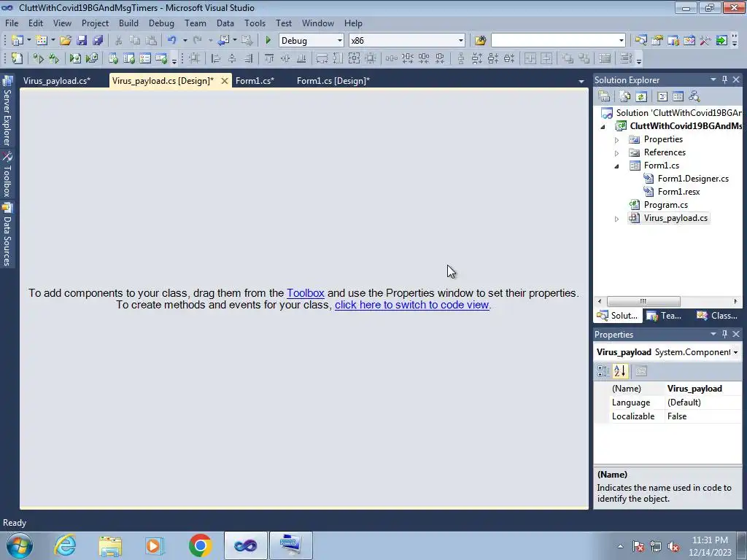
Task: Expand the Virus_payload.cs node
Action: tap(616, 219)
